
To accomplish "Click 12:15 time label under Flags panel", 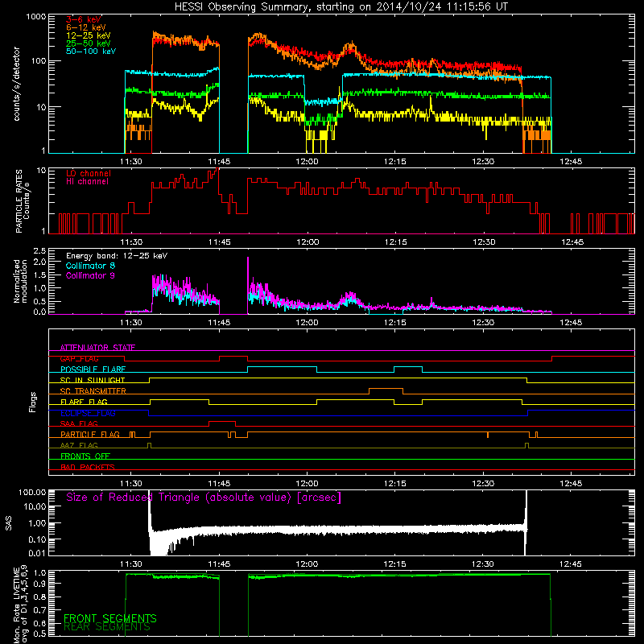I will click(x=394, y=484).
